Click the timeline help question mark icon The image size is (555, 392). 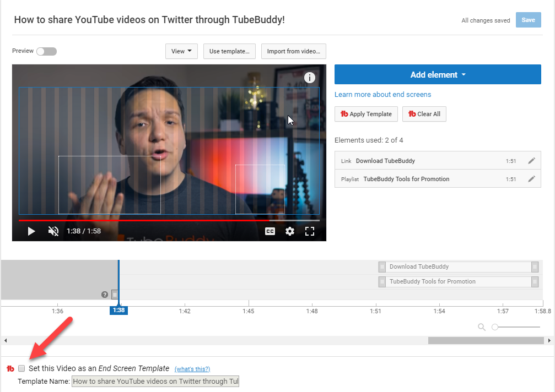pyautogui.click(x=105, y=295)
